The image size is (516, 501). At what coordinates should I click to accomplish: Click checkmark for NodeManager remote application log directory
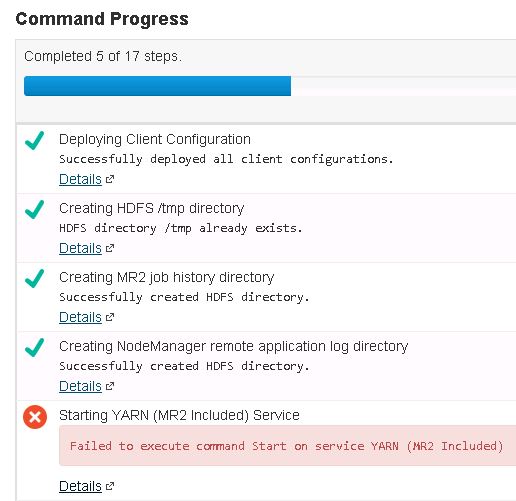click(x=34, y=347)
